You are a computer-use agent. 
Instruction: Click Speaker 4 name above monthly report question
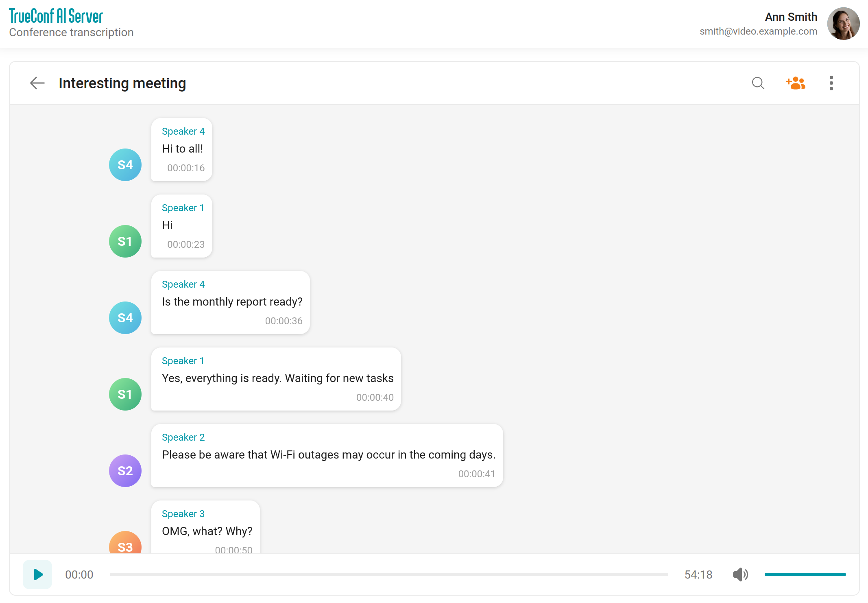pyautogui.click(x=183, y=284)
